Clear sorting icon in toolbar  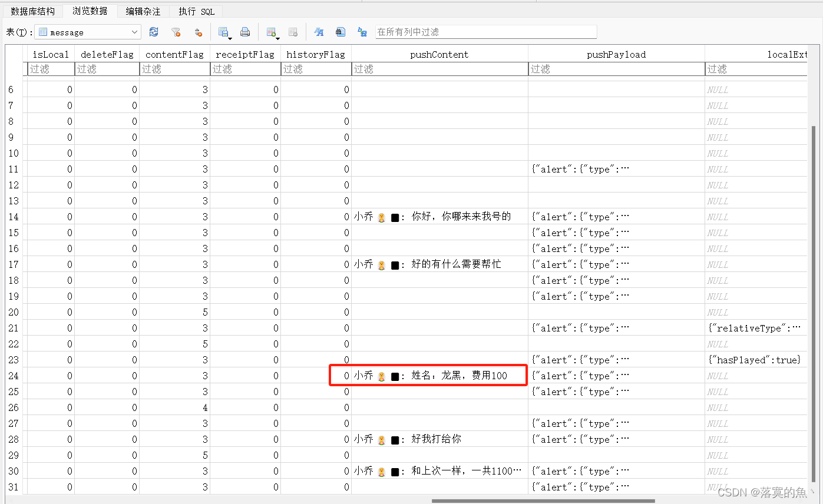(198, 32)
